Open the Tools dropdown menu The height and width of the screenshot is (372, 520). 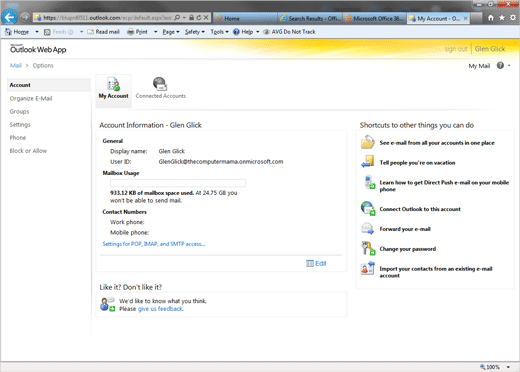click(219, 32)
